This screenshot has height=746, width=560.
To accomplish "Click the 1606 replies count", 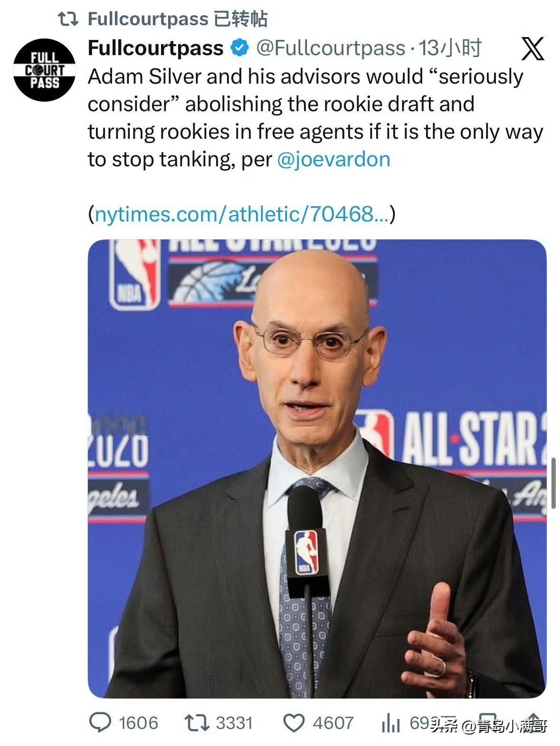I will click(x=138, y=723).
